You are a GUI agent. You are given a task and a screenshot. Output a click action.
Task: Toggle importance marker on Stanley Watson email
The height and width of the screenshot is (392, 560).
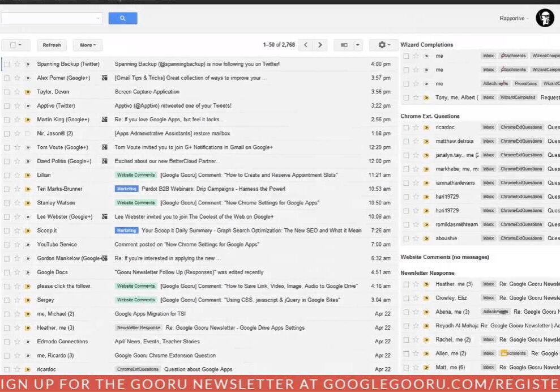point(28,203)
